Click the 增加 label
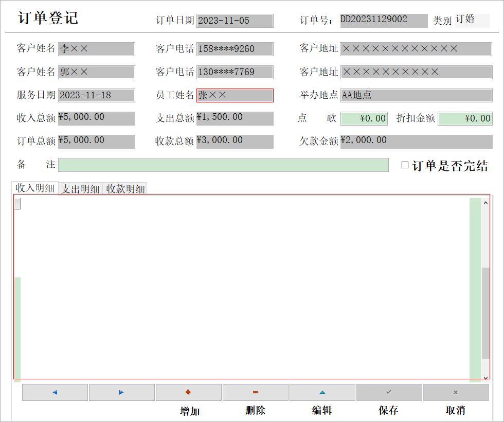This screenshot has height=422, width=504. tap(190, 411)
